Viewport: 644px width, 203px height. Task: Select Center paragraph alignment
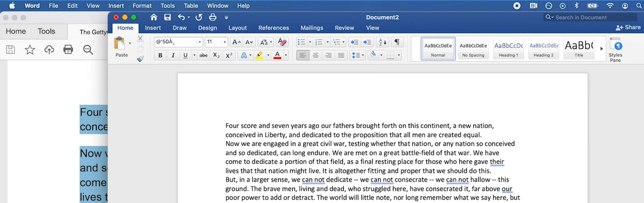[316, 55]
